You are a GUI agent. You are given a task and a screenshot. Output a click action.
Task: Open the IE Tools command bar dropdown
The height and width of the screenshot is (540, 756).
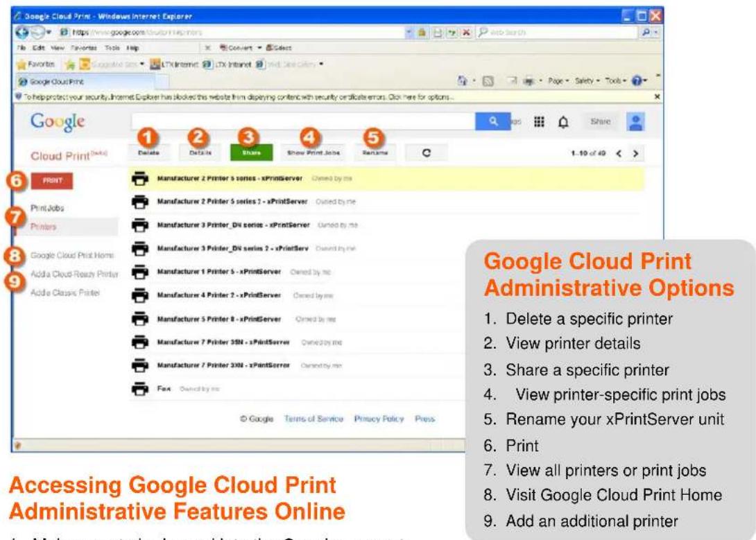tap(616, 81)
